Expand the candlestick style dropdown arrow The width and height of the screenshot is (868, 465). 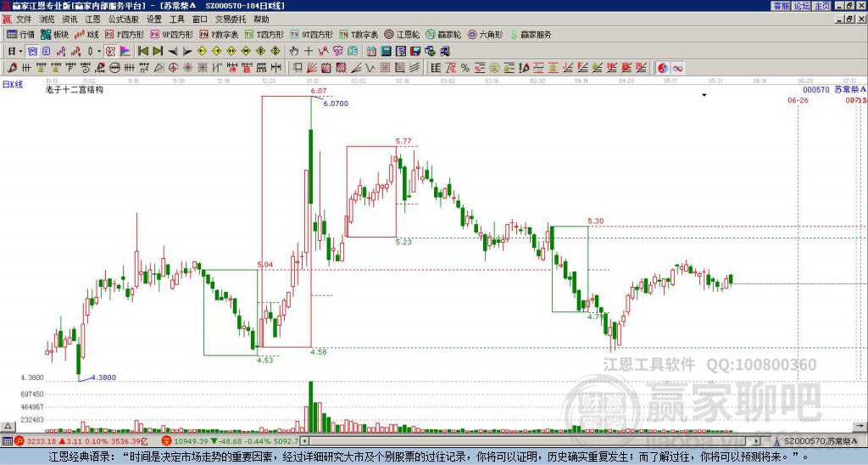tap(99, 51)
